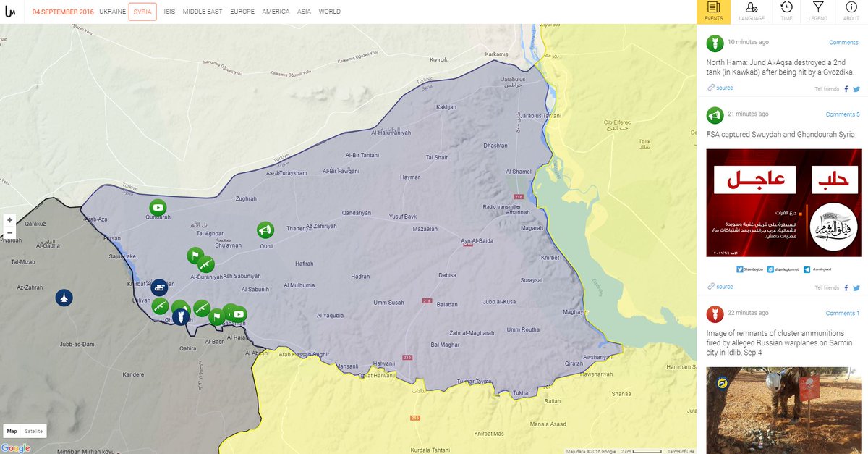Click the green flag marker above Al-Buraniyah
This screenshot has height=454, width=868.
194,256
